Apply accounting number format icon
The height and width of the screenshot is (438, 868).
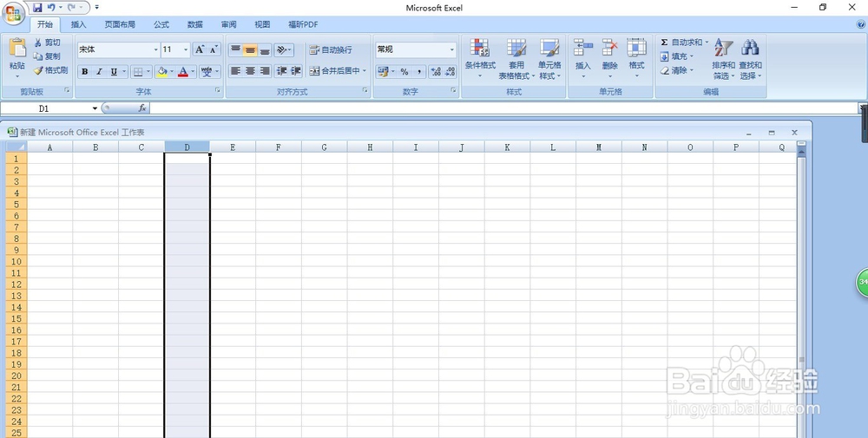pyautogui.click(x=383, y=71)
